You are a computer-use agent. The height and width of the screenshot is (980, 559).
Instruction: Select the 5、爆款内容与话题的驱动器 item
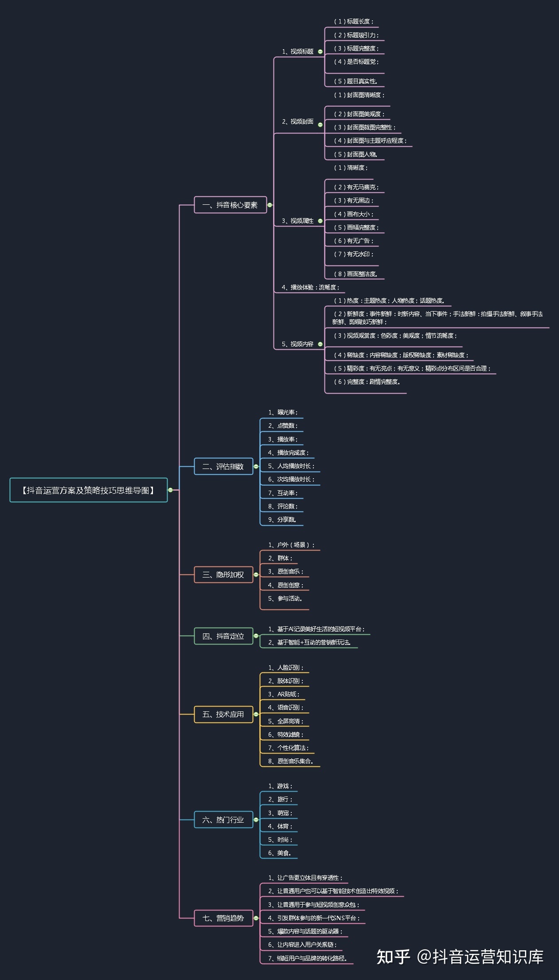coord(305,931)
